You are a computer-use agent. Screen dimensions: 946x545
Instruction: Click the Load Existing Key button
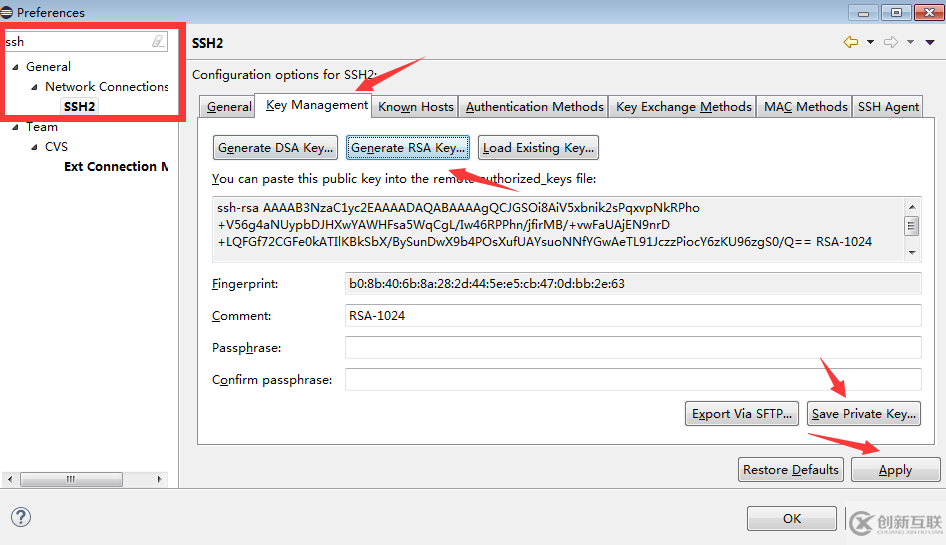tap(539, 148)
